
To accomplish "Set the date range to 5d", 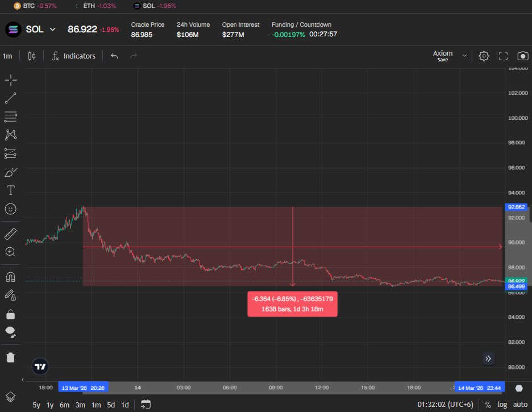I will coord(111,405).
